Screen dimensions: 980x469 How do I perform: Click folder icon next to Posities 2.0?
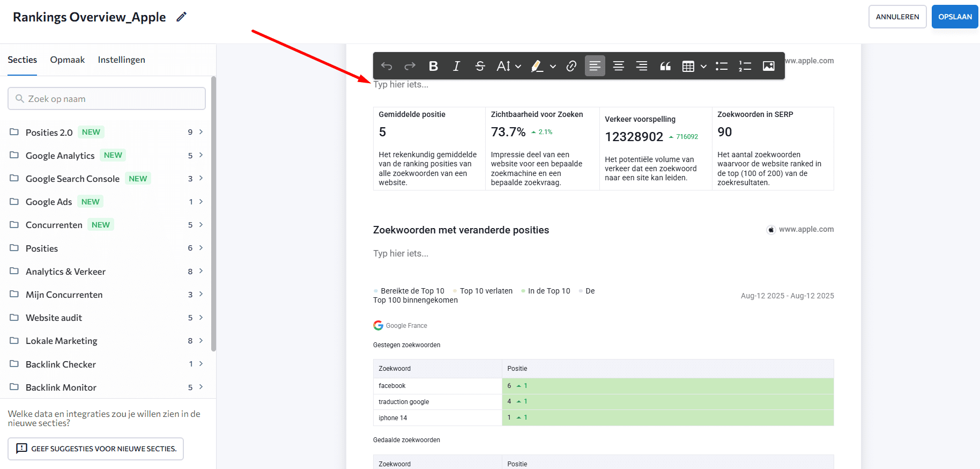tap(14, 132)
